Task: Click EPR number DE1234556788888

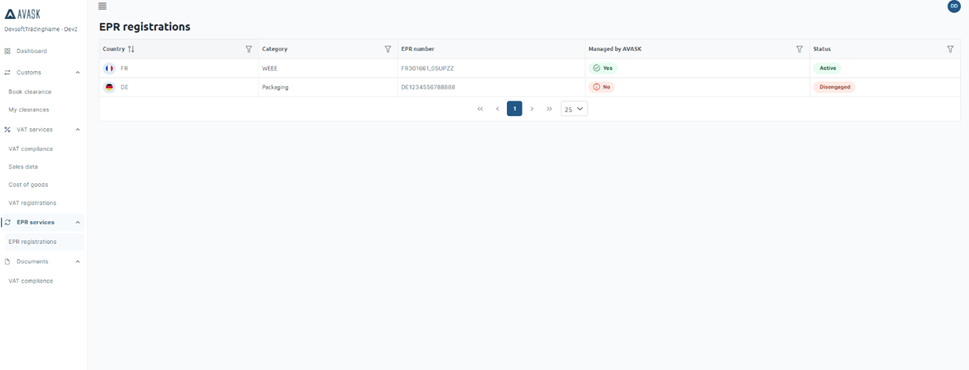Action: click(428, 87)
